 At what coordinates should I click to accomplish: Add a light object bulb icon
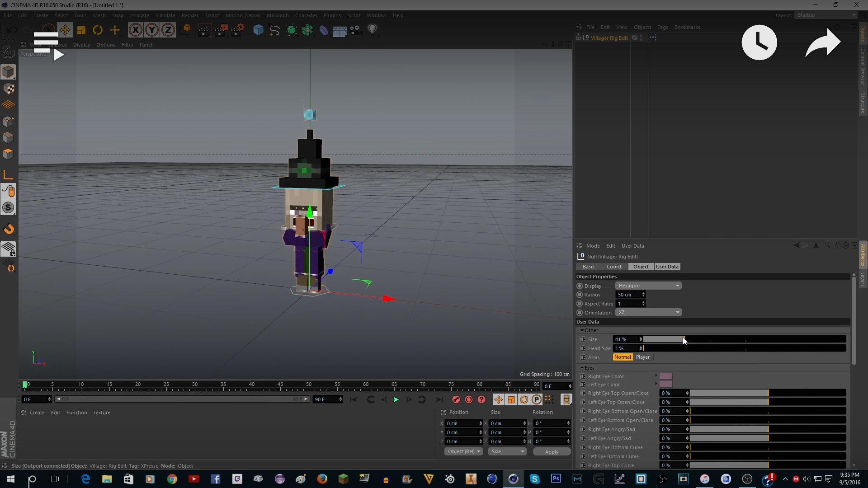click(372, 30)
